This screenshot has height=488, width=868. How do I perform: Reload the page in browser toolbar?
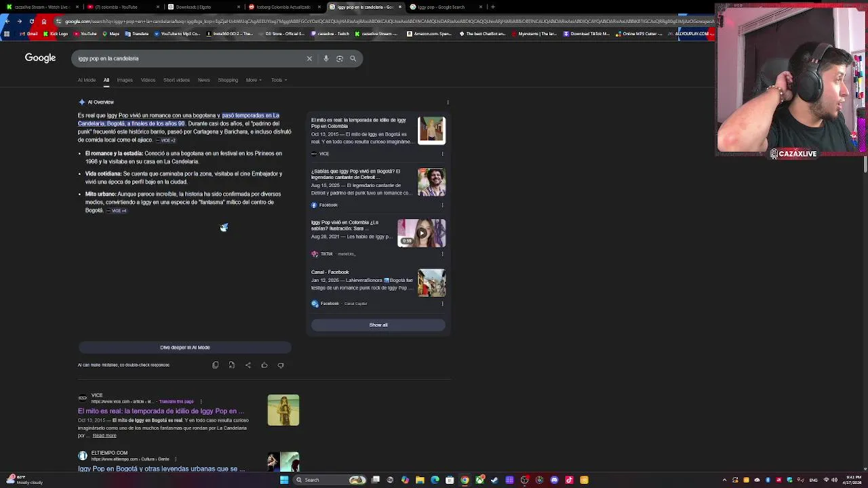[x=32, y=21]
